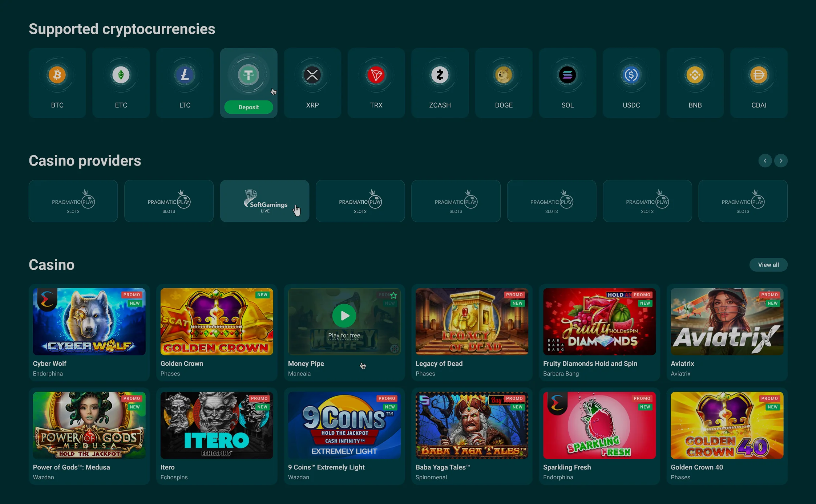Click the CDAI cryptocurrency icon
The width and height of the screenshot is (816, 504).
click(x=759, y=75)
